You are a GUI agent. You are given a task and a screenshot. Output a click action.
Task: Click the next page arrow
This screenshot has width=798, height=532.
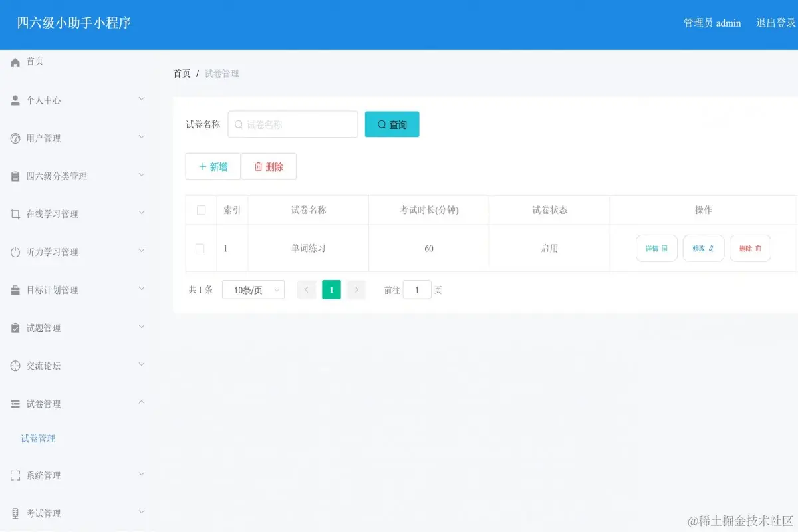(356, 290)
